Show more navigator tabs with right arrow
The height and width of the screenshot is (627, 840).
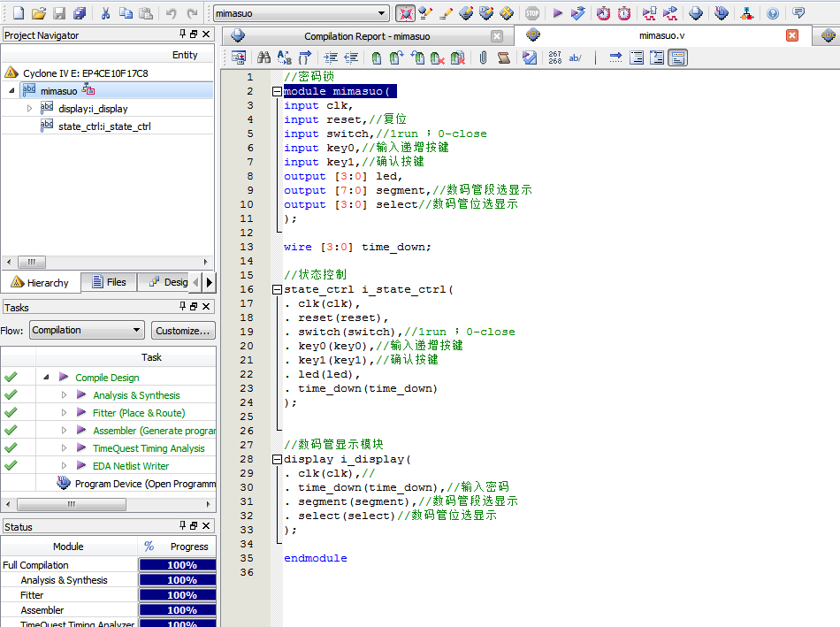tap(210, 282)
